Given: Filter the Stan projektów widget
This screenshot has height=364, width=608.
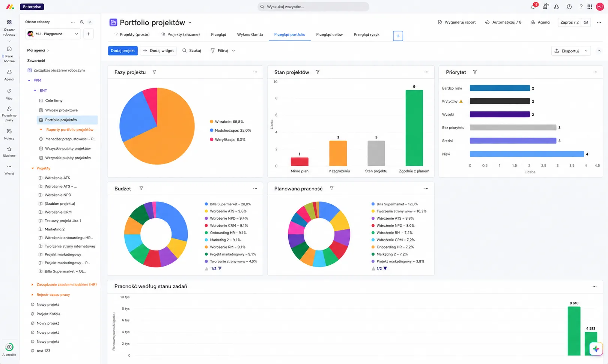Looking at the screenshot, I should coord(318,72).
